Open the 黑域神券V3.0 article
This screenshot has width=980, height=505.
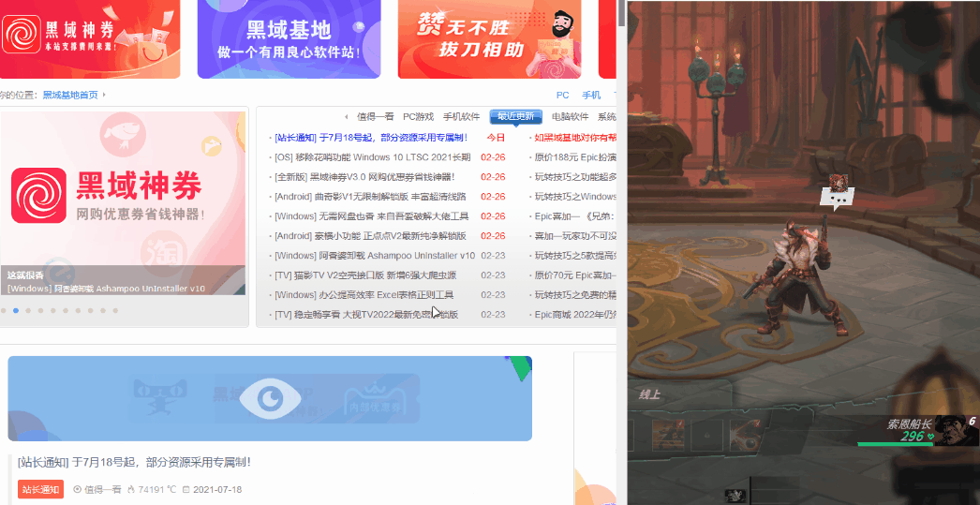point(364,177)
